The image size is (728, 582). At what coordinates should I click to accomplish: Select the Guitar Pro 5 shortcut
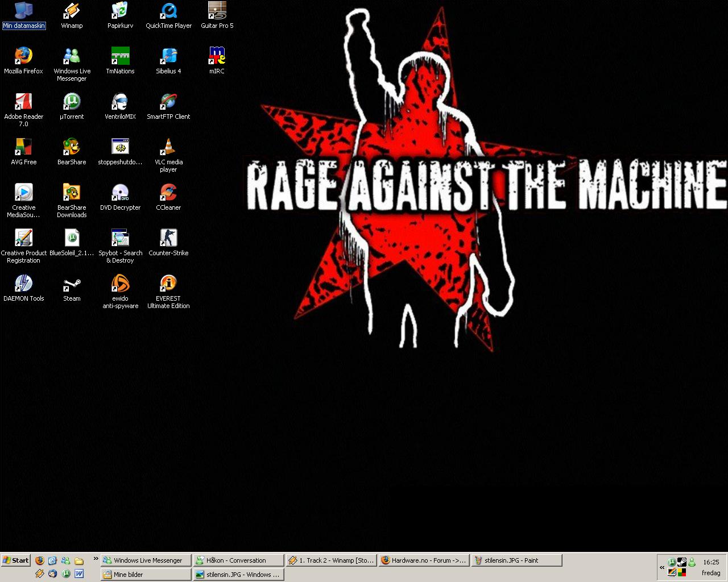[x=217, y=15]
